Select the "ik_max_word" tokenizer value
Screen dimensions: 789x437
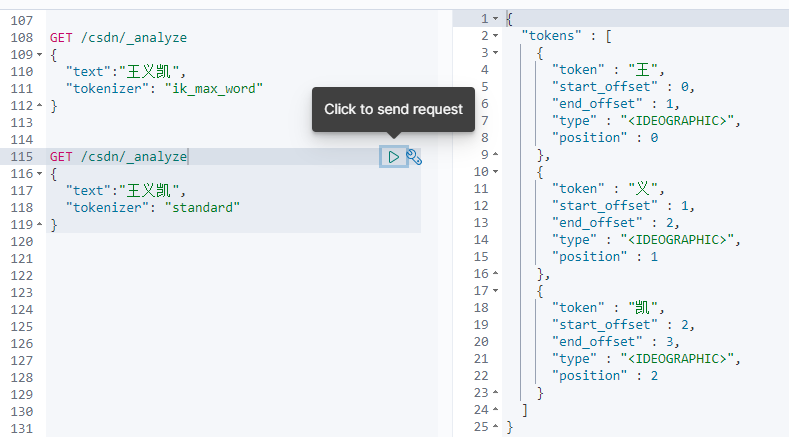click(214, 89)
